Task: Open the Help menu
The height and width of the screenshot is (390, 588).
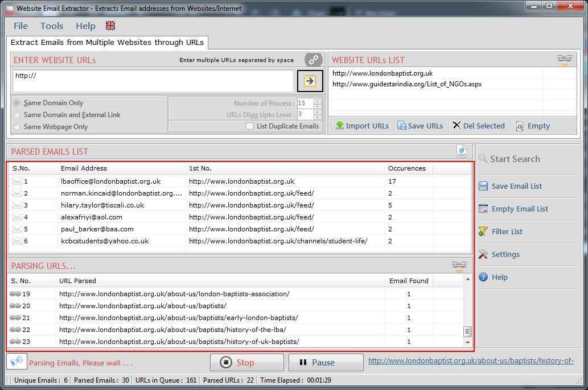Action: coord(85,26)
